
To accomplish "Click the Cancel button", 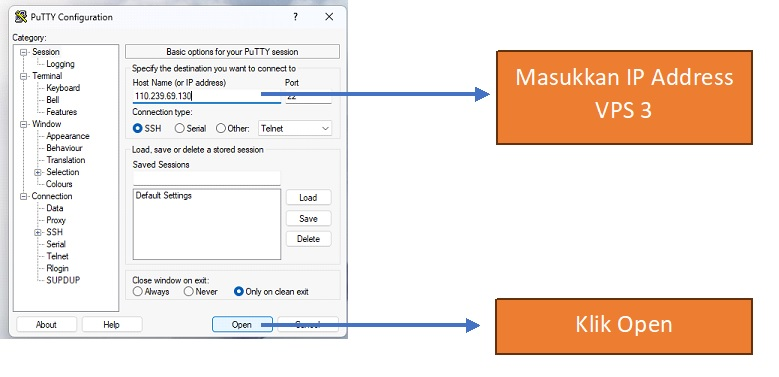I will (308, 324).
